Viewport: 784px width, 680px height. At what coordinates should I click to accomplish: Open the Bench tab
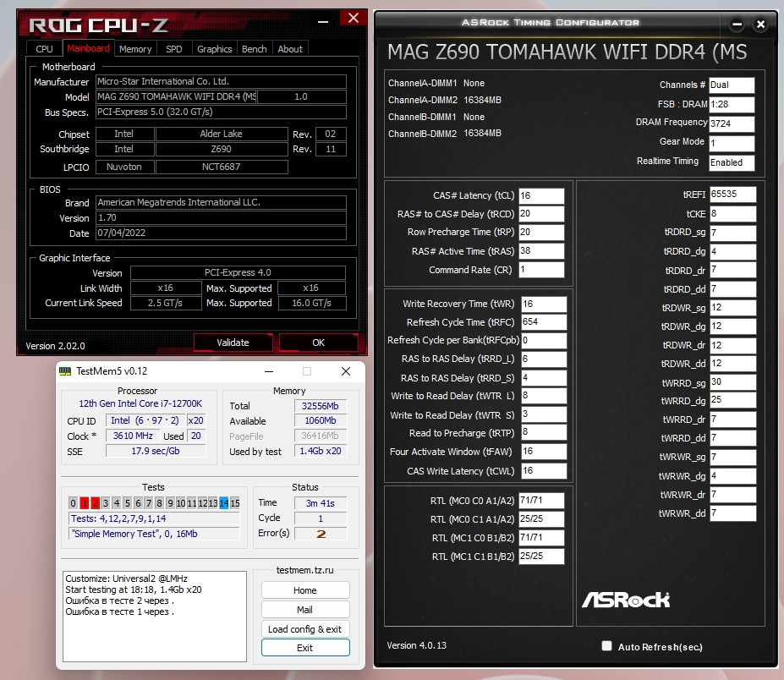[254, 49]
